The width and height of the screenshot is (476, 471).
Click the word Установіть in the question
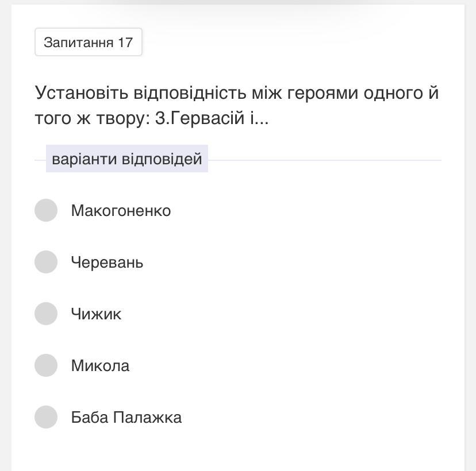[x=82, y=93]
